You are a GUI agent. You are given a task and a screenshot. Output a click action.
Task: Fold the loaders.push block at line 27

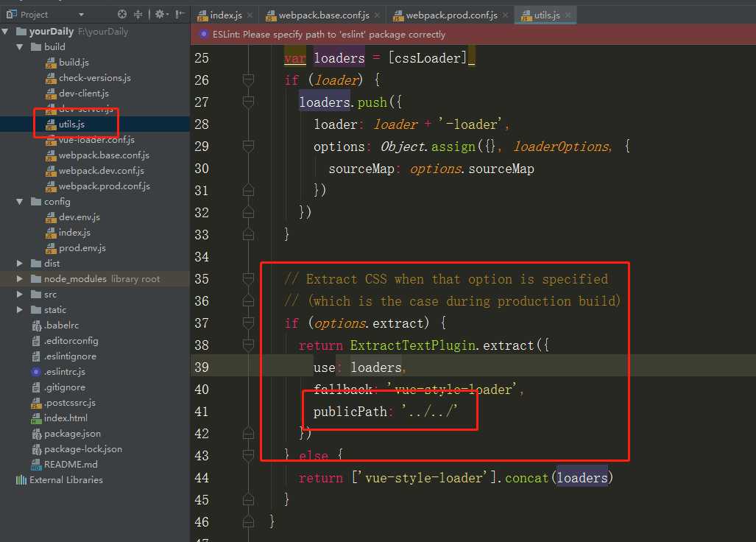pos(248,102)
